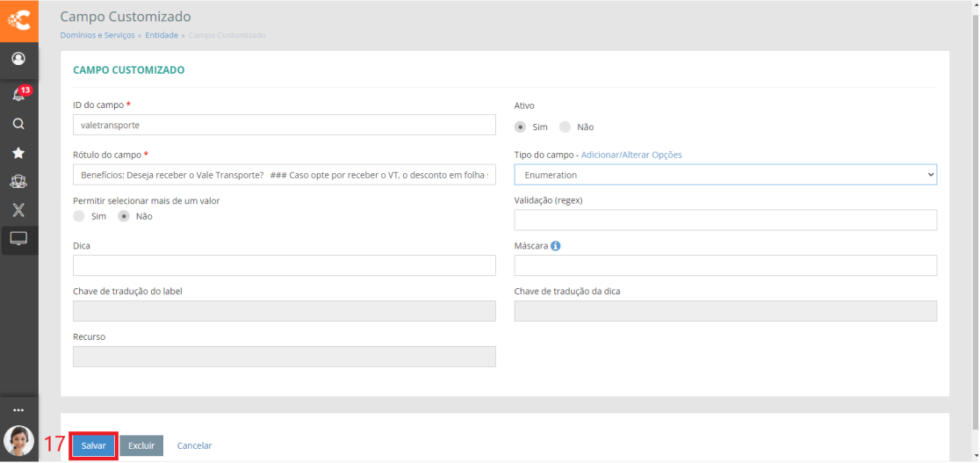Screen dimensions: 980x463
Task: Select 'Não' radio under Ativo
Action: tap(565, 127)
